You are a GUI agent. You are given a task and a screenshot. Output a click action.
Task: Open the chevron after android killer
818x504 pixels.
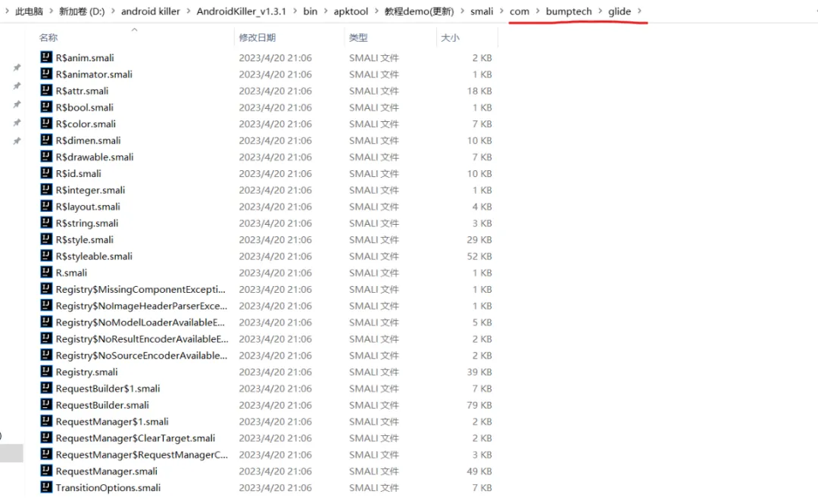click(x=189, y=11)
